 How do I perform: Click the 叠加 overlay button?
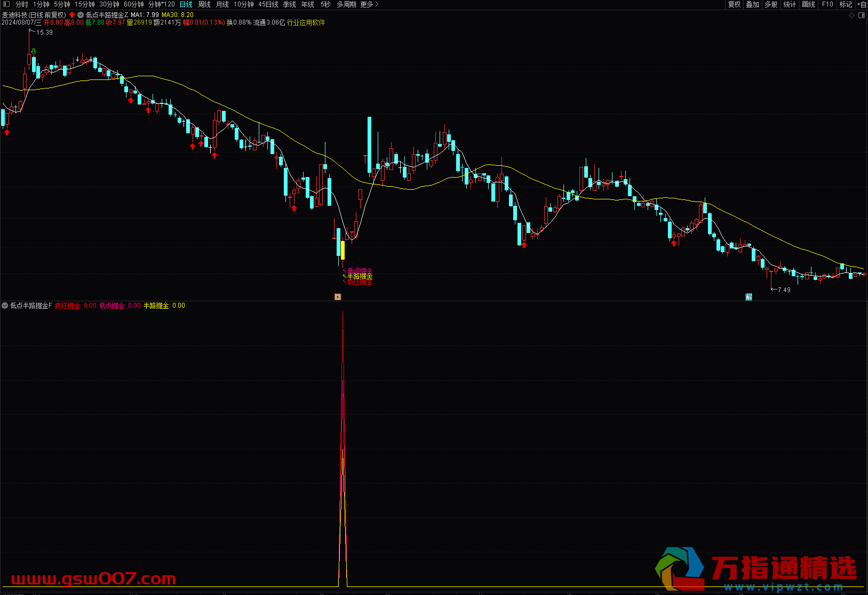click(x=753, y=4)
